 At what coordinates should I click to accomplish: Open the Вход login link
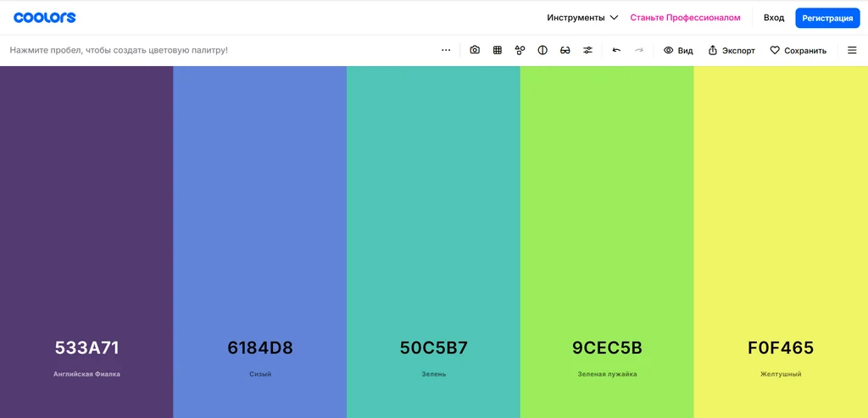click(774, 18)
